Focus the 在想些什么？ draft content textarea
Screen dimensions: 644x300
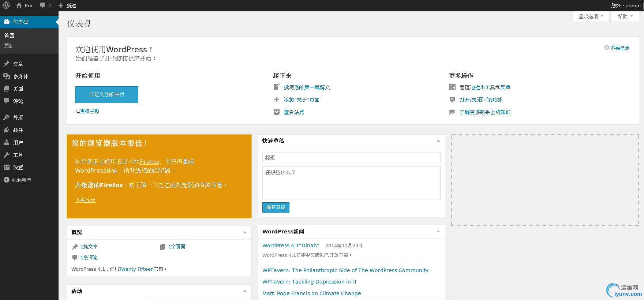click(x=351, y=183)
